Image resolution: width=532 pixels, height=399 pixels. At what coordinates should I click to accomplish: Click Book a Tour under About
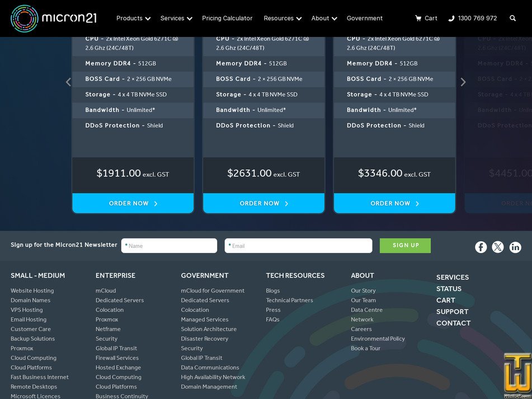(x=364, y=348)
